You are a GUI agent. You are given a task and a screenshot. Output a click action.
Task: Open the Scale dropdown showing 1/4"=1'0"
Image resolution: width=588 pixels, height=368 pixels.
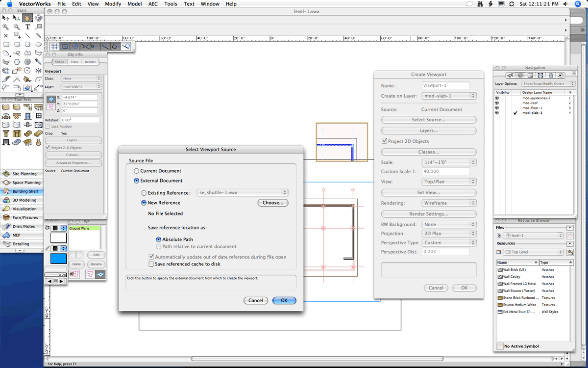click(448, 162)
